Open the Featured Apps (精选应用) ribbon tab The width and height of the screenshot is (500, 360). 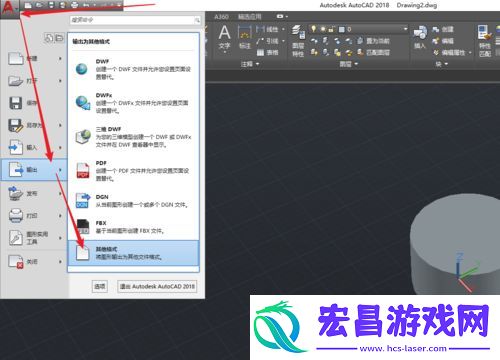coord(250,16)
